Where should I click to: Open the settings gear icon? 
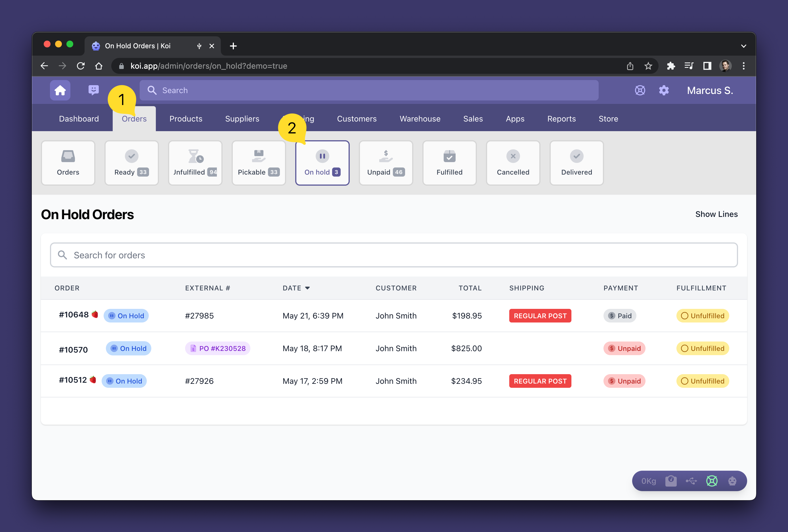coord(664,90)
